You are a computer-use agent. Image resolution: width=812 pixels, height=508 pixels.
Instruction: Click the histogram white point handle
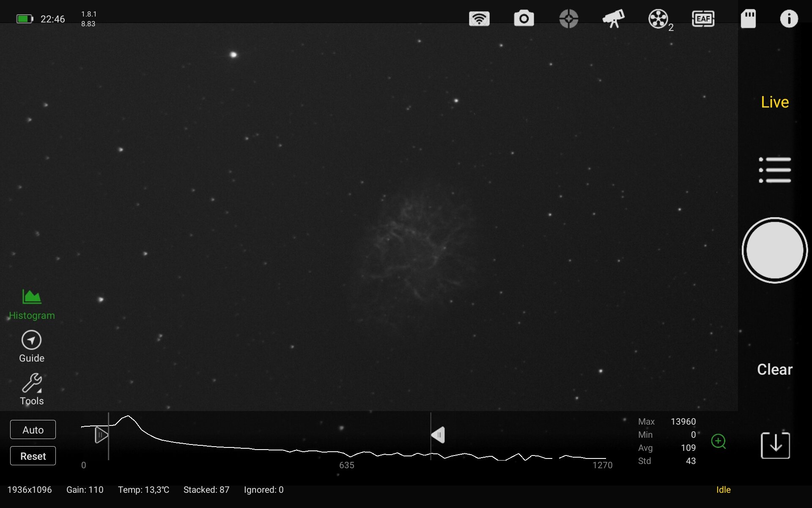click(438, 435)
